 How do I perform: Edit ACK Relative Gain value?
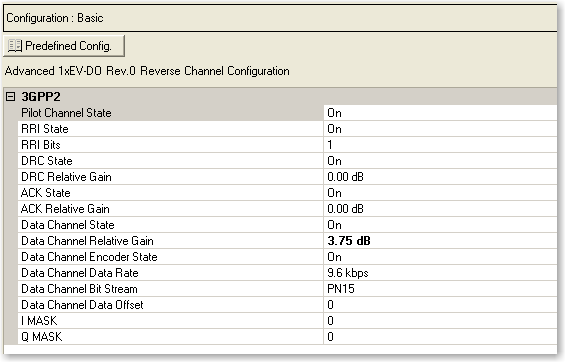pyautogui.click(x=440, y=209)
